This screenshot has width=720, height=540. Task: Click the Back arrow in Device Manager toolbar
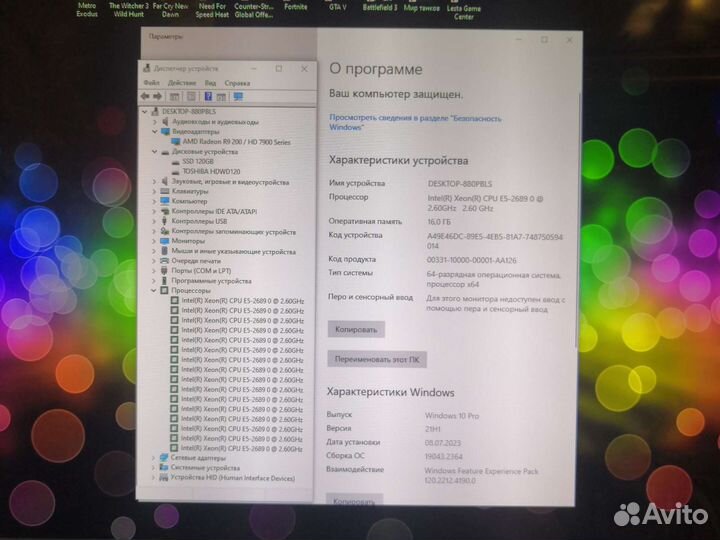145,96
